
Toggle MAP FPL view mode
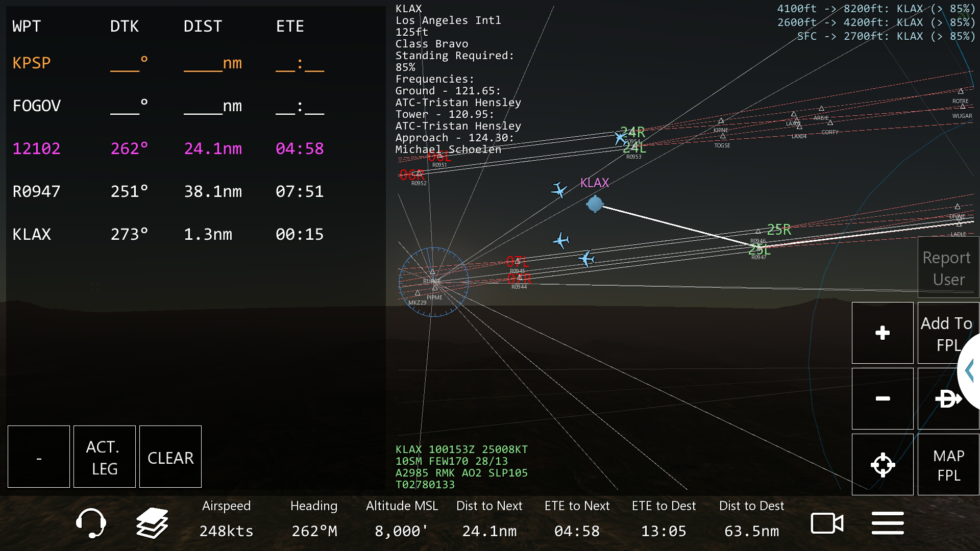pos(948,465)
